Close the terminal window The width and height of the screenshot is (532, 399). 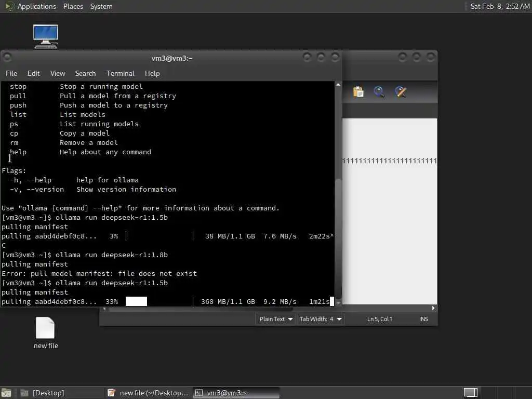click(x=335, y=57)
